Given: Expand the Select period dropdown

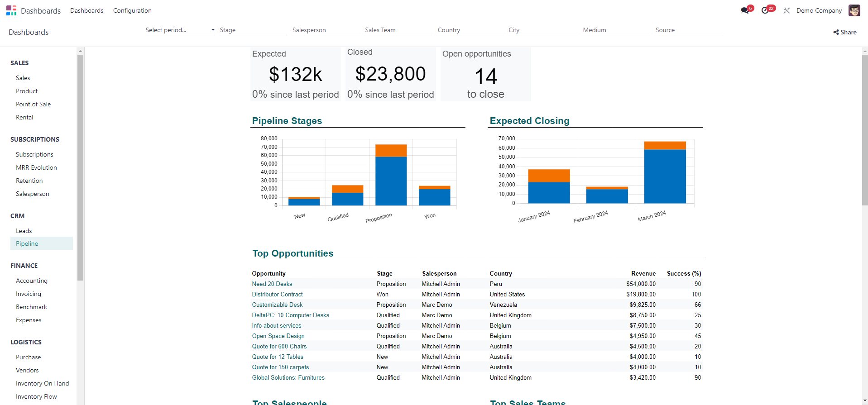Looking at the screenshot, I should point(179,30).
